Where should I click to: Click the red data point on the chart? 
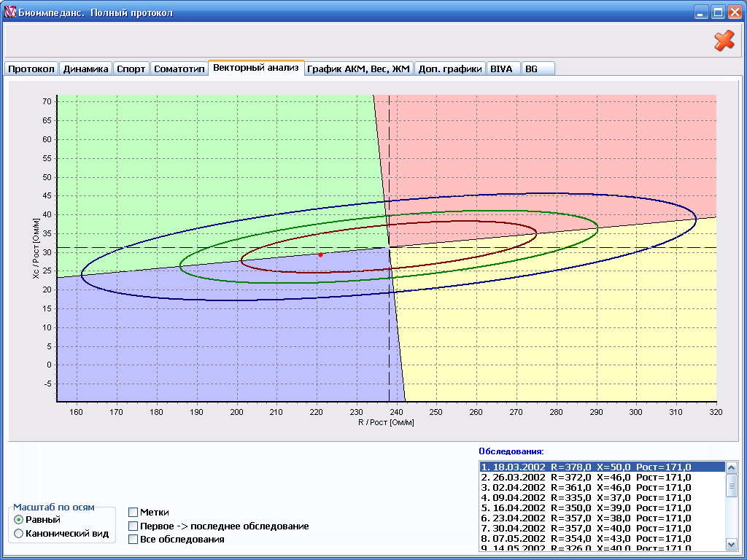coord(321,254)
